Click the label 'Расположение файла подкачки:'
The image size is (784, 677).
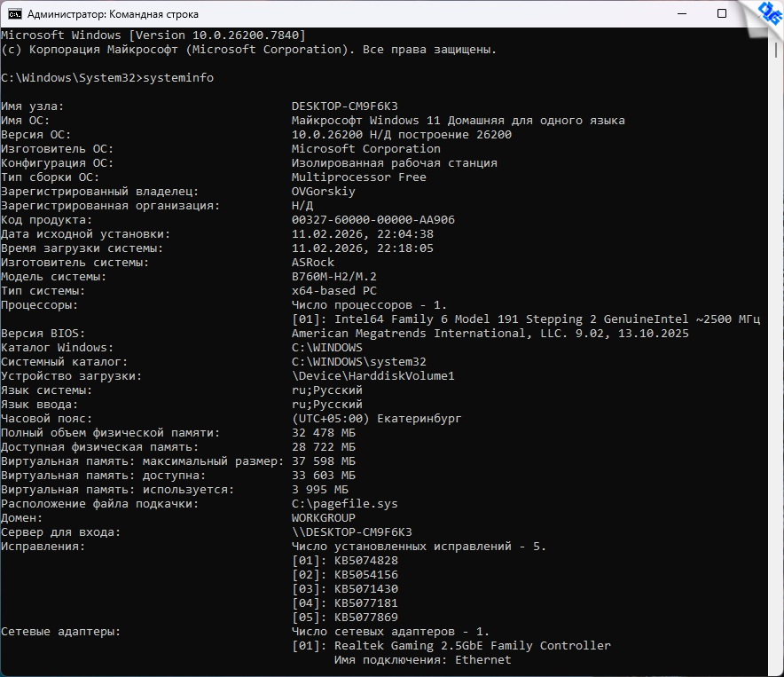click(99, 503)
